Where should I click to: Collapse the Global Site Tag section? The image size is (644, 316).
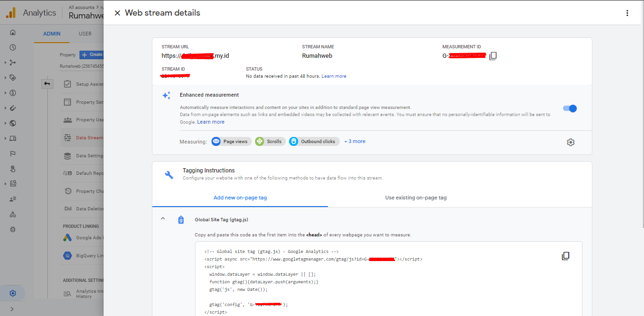pyautogui.click(x=163, y=218)
